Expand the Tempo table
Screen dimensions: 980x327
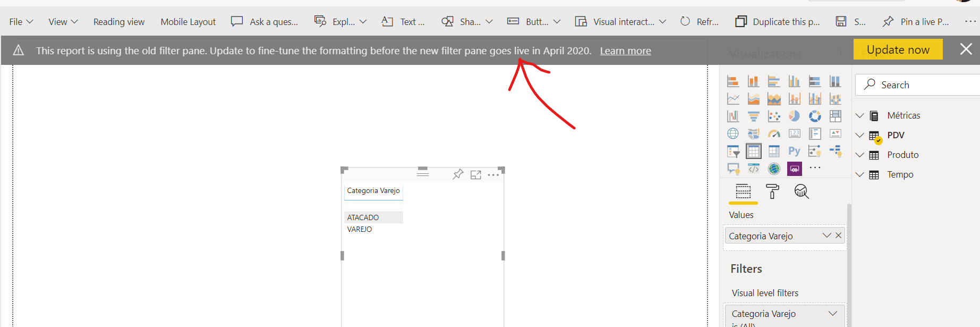click(860, 174)
